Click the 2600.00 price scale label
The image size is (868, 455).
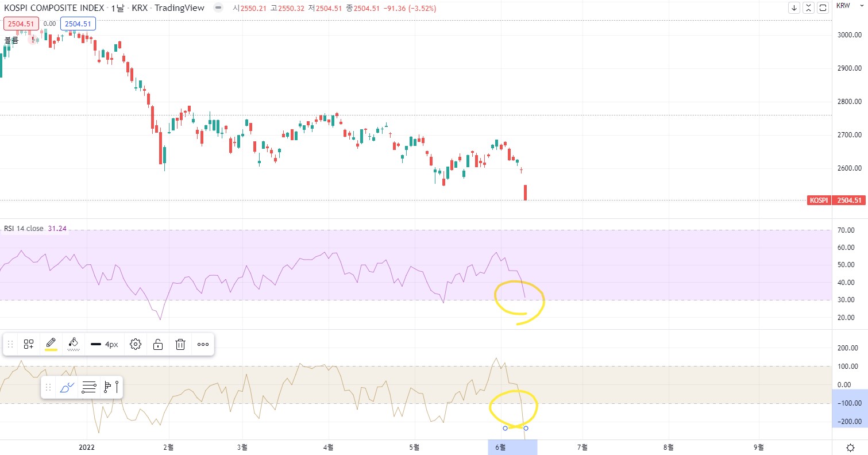click(x=850, y=168)
